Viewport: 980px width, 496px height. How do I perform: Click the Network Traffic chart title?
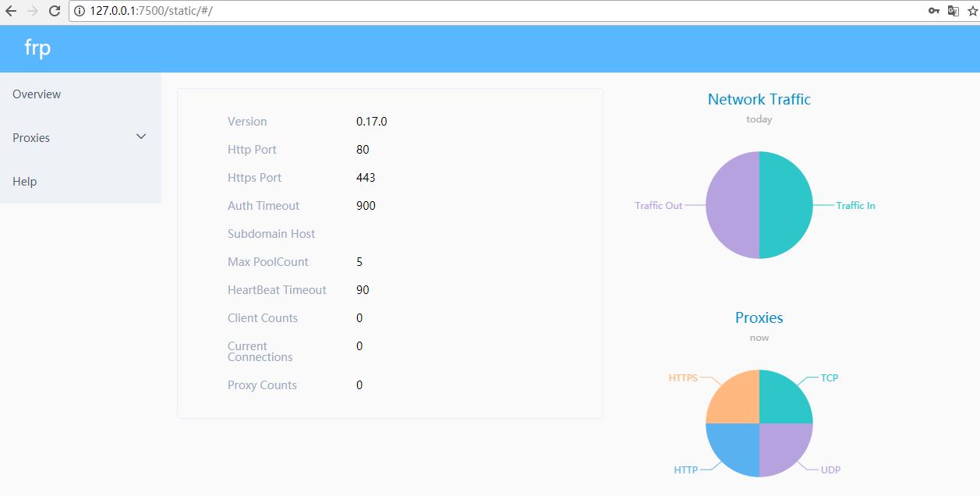(x=759, y=99)
